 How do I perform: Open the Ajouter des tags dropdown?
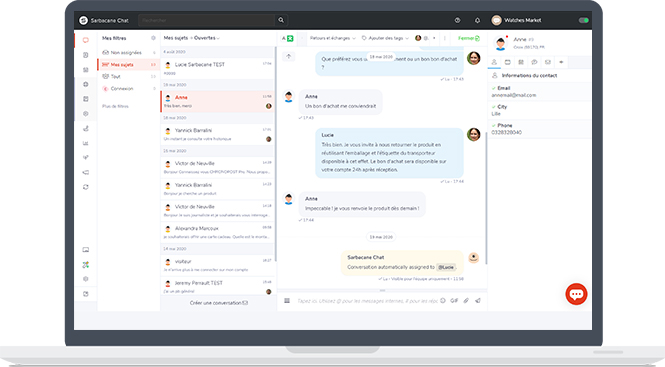[385, 38]
